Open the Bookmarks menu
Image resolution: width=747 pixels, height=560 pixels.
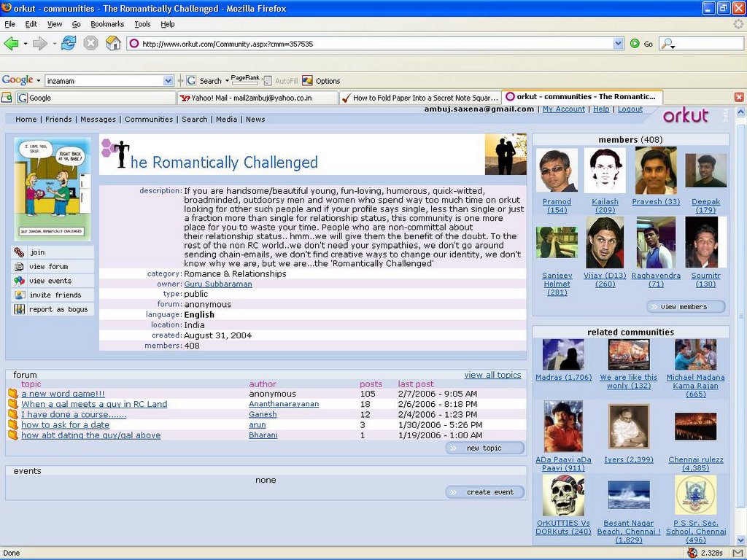[107, 24]
